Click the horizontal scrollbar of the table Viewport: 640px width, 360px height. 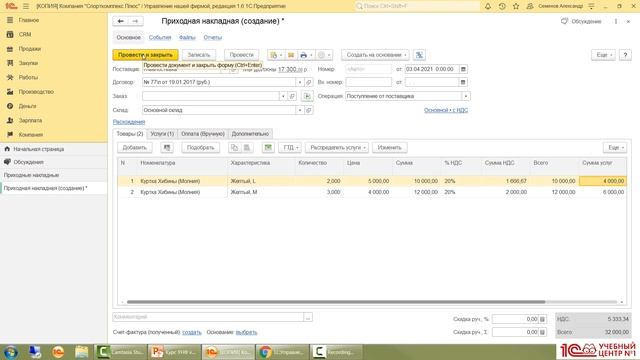point(336,302)
